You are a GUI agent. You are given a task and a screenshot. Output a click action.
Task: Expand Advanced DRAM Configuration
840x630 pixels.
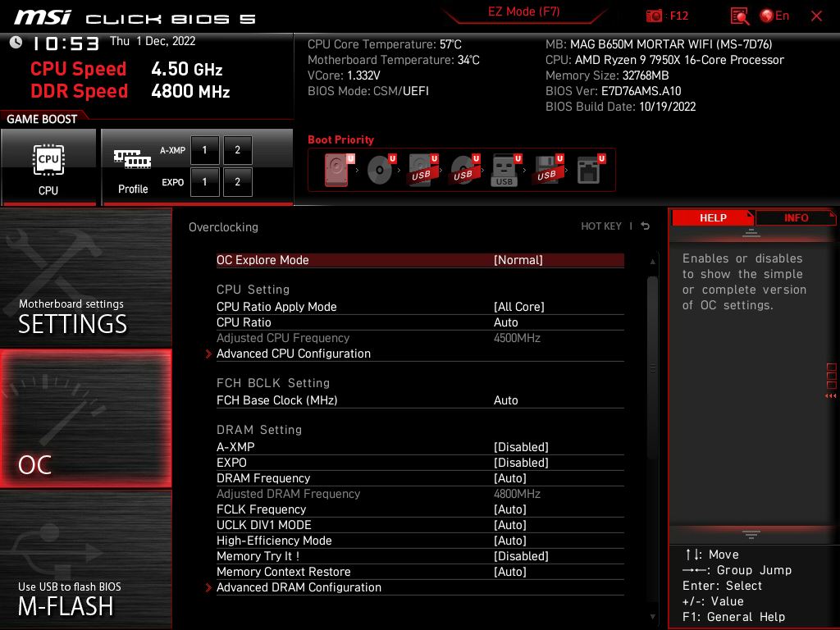coord(420,587)
